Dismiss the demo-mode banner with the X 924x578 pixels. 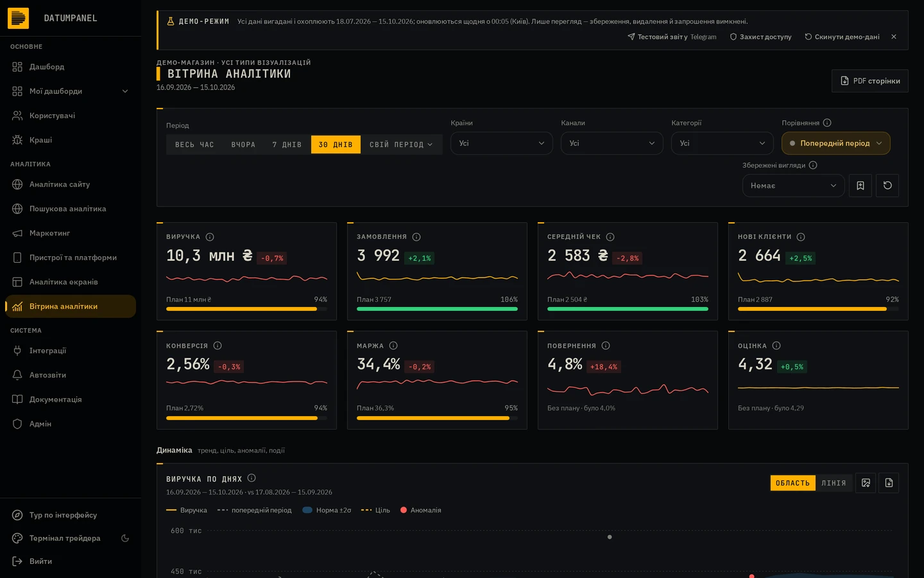pyautogui.click(x=894, y=37)
